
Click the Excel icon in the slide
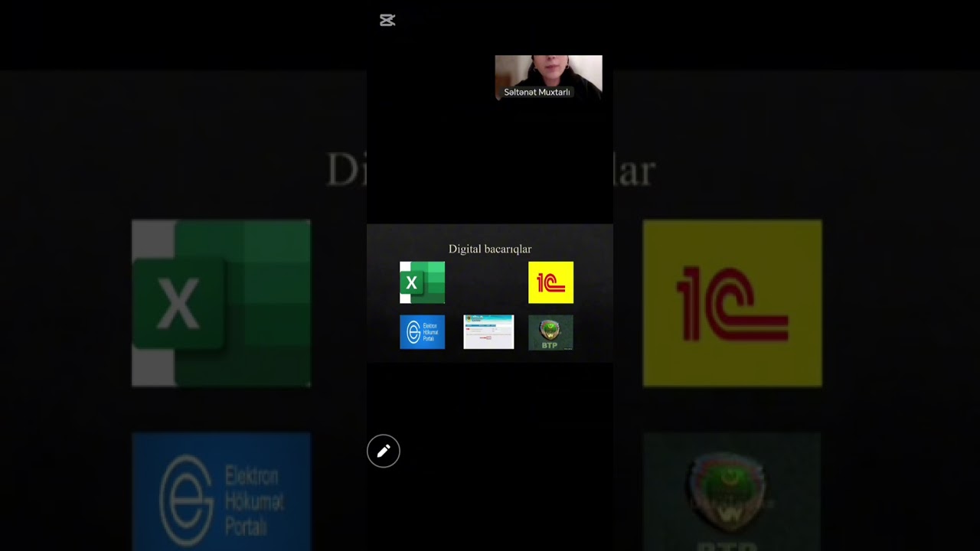point(422,282)
